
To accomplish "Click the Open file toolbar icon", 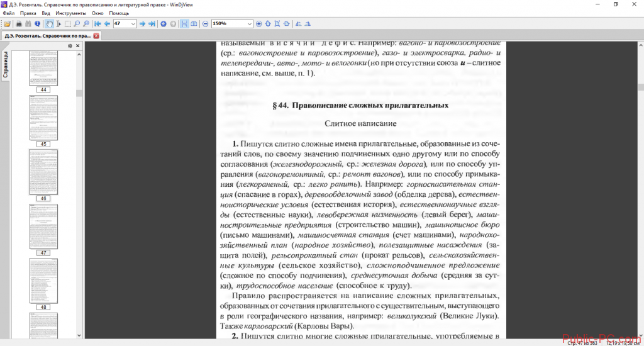I will click(8, 24).
